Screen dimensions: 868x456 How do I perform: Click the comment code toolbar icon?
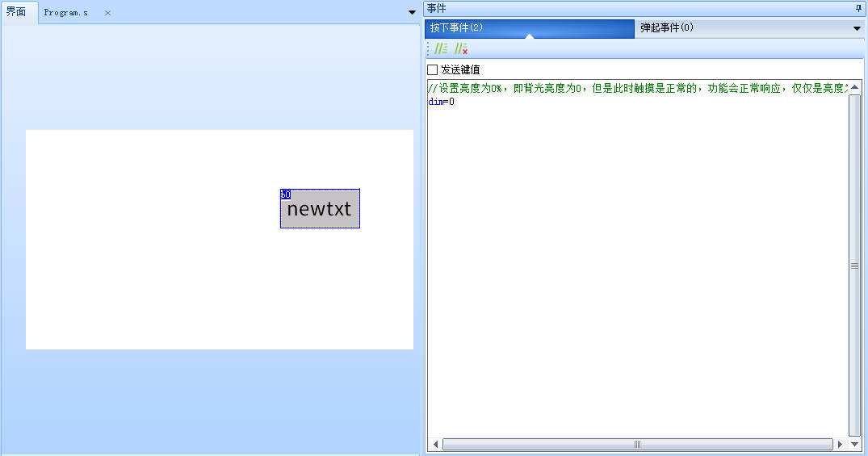(x=441, y=49)
